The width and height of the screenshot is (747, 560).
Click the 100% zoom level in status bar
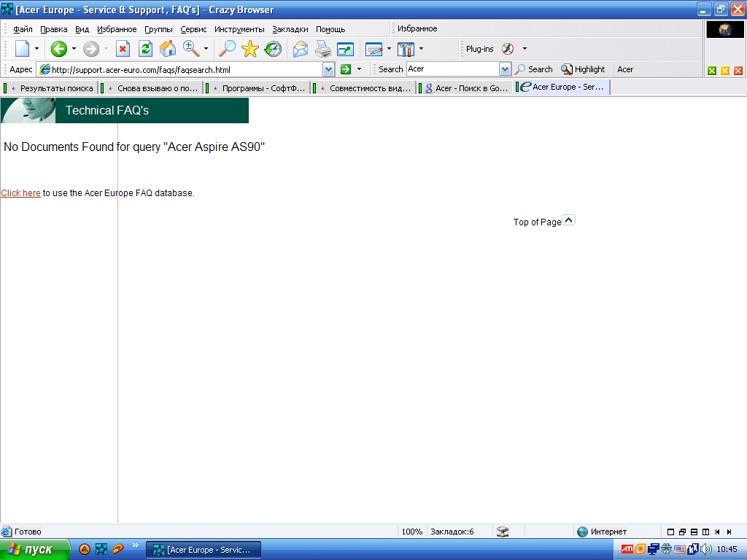[x=411, y=532]
